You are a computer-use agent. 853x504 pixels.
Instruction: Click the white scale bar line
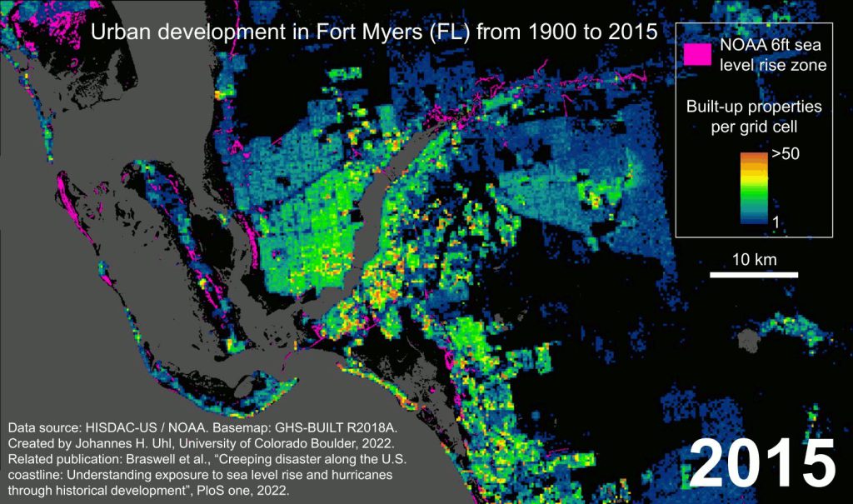pyautogui.click(x=754, y=274)
